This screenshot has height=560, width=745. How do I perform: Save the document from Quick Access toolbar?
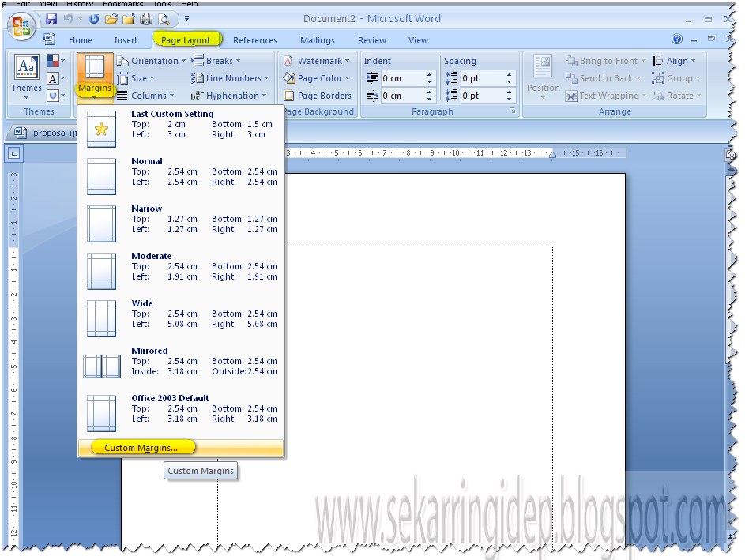coord(51,19)
